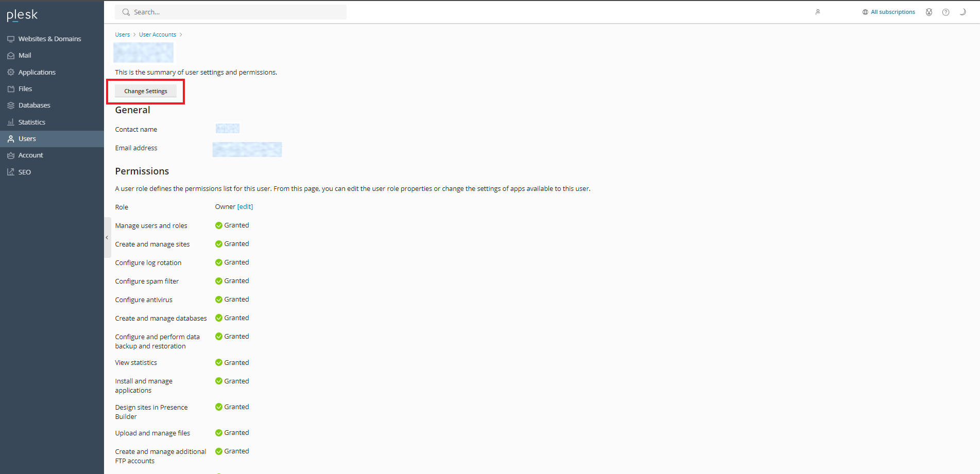The height and width of the screenshot is (474, 980).
Task: Click the Applications gear icon in sidebar
Action: click(11, 72)
